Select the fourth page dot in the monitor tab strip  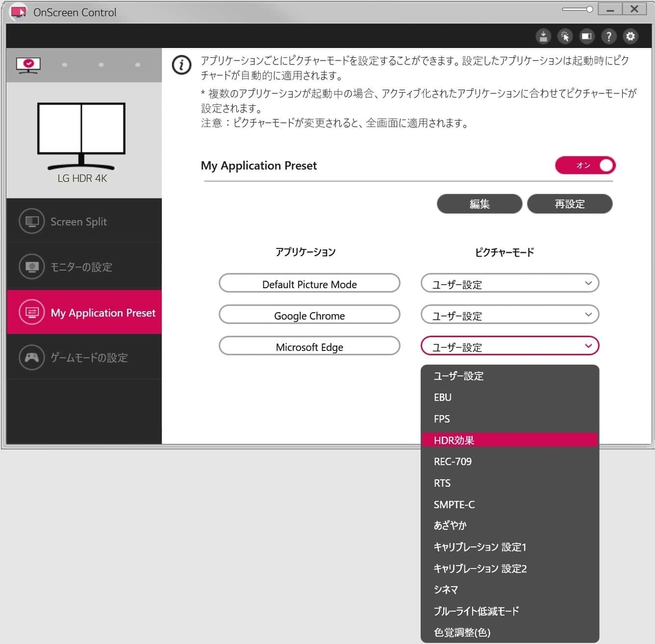point(138,65)
